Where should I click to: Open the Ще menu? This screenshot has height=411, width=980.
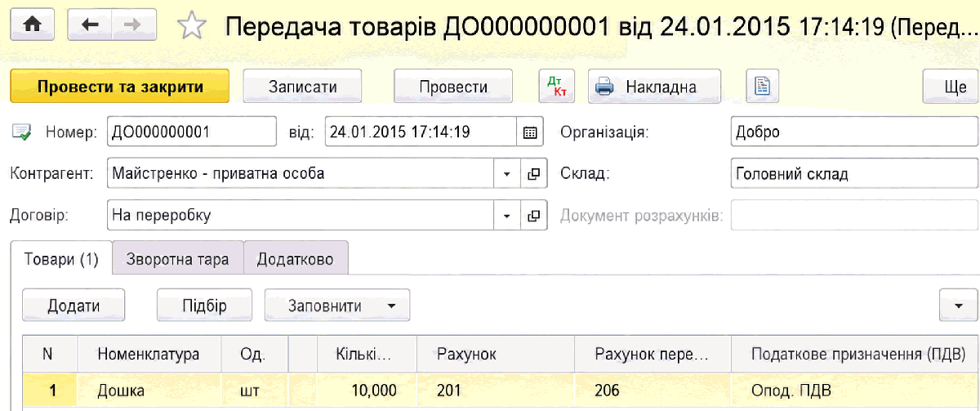pyautogui.click(x=951, y=87)
